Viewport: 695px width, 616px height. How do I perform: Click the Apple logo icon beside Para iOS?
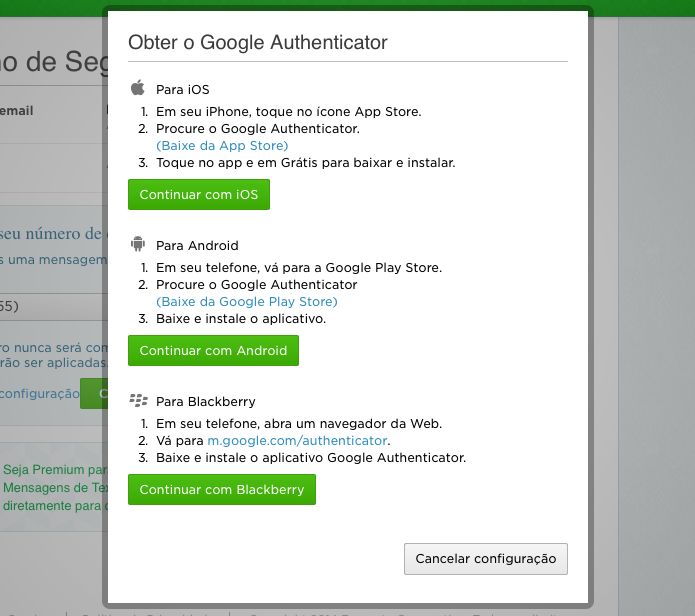click(138, 87)
